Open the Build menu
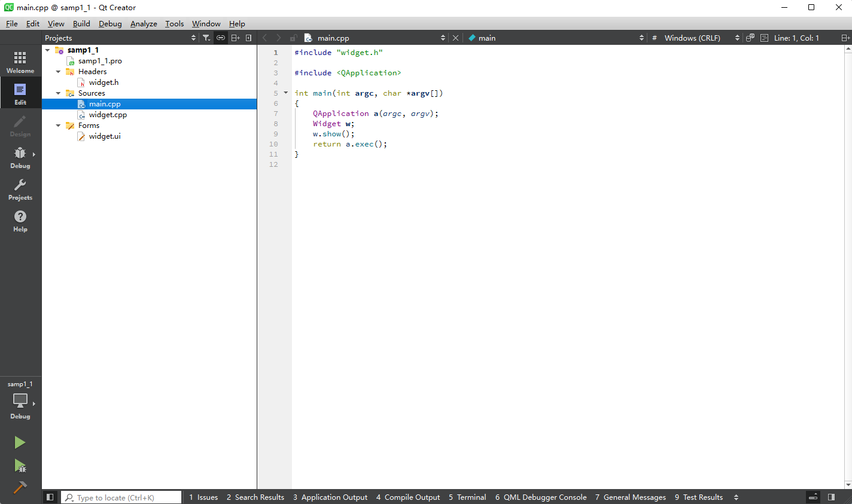 coord(81,23)
